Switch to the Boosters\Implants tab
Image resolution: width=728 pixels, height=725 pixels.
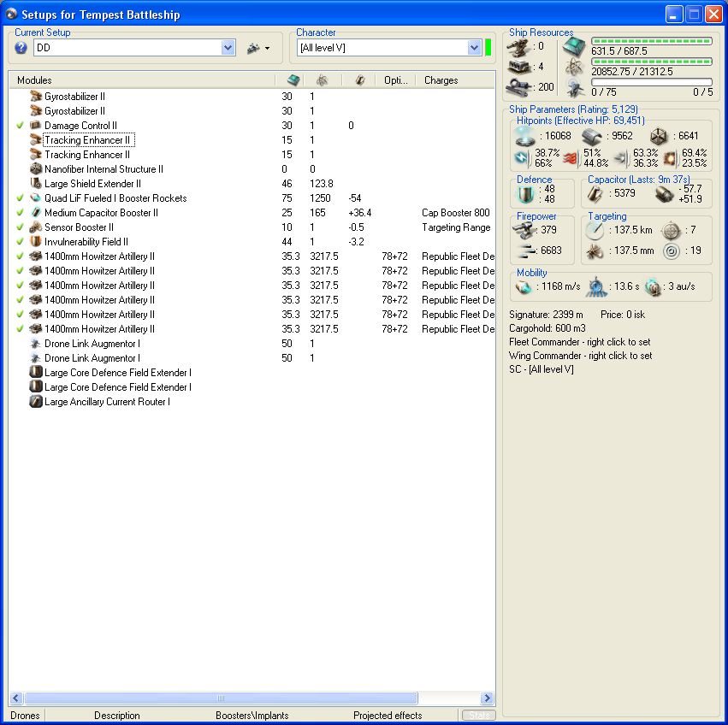point(252,716)
